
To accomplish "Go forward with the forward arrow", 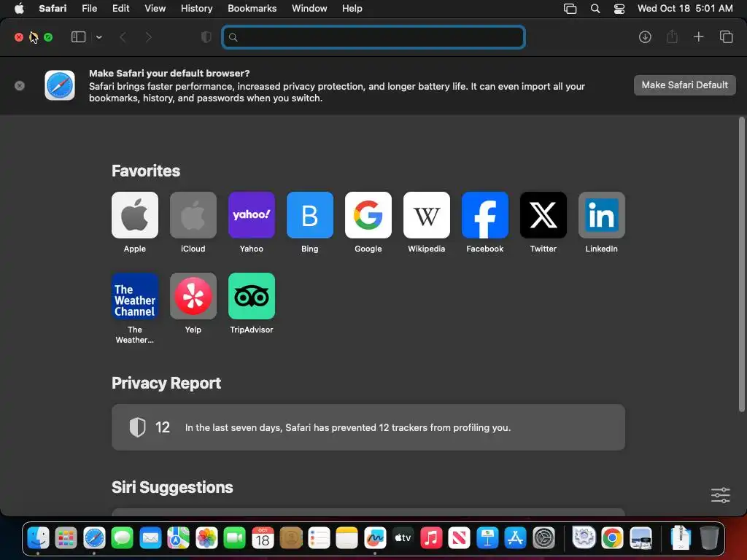I will click(148, 37).
